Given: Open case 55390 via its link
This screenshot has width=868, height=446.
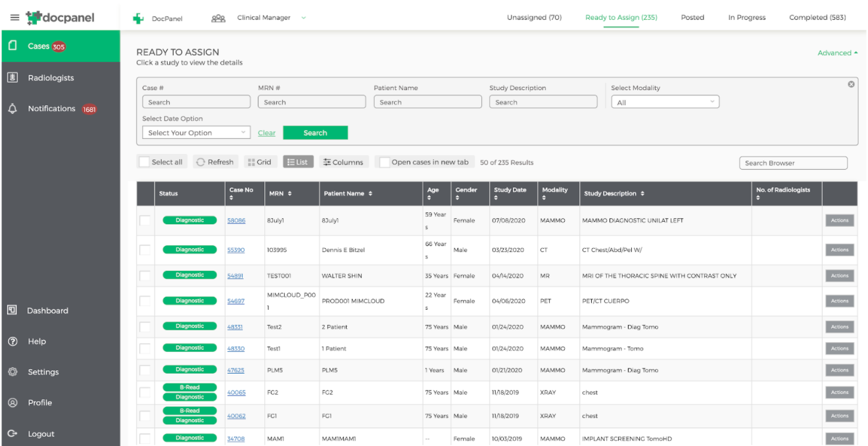Looking at the screenshot, I should 236,250.
